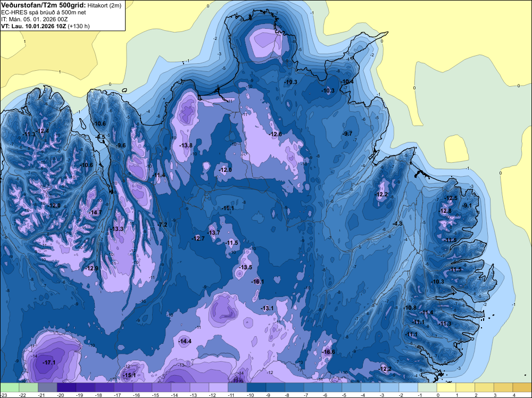Select the -12.8 temperature value
This screenshot has height=398, width=532.
coord(445,211)
